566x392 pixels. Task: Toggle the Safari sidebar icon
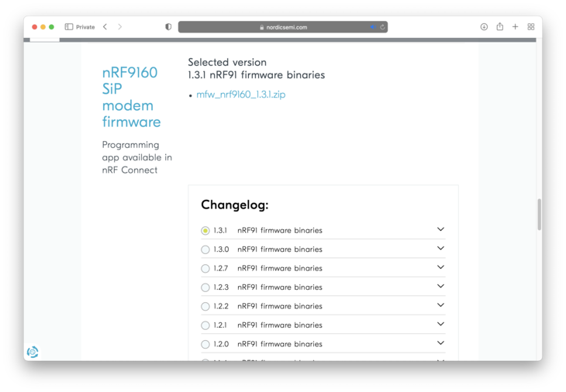click(x=68, y=26)
